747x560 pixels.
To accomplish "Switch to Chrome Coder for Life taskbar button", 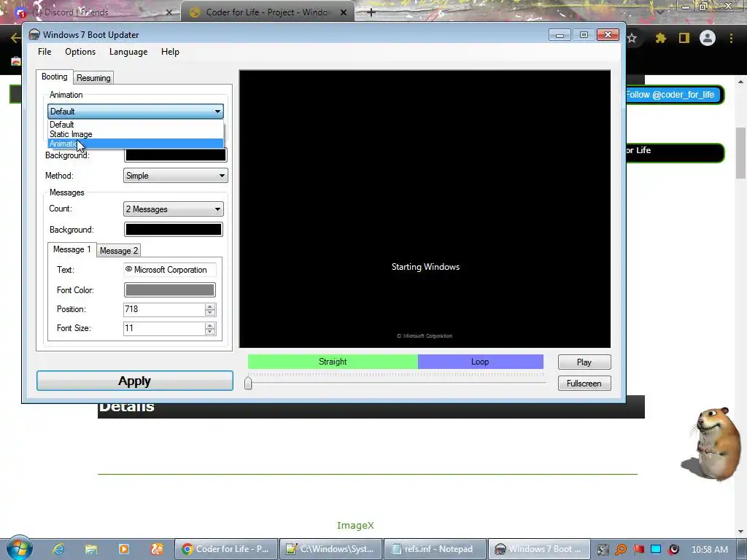I will point(226,549).
